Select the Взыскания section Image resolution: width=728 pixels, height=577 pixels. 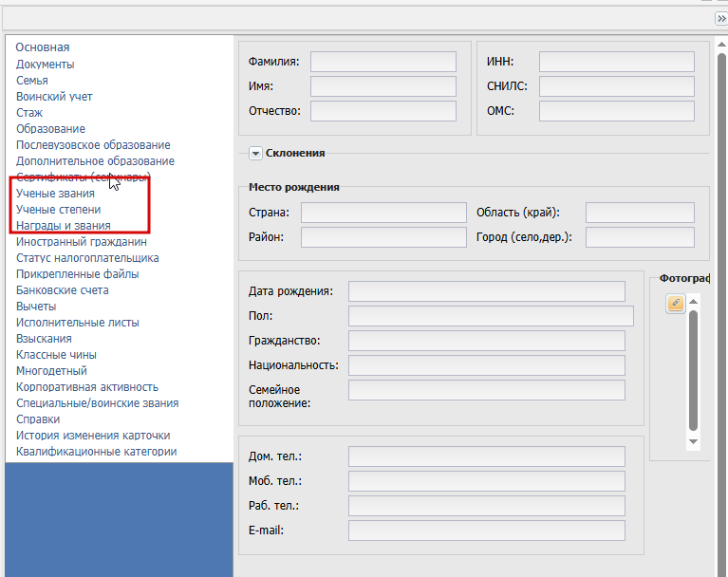point(44,339)
